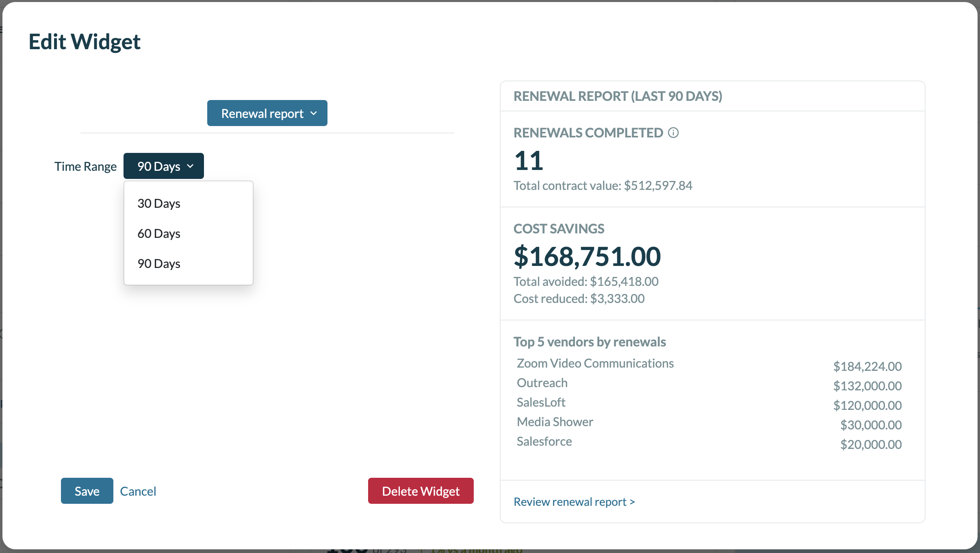
Task: Cancel editing the widget
Action: (138, 491)
